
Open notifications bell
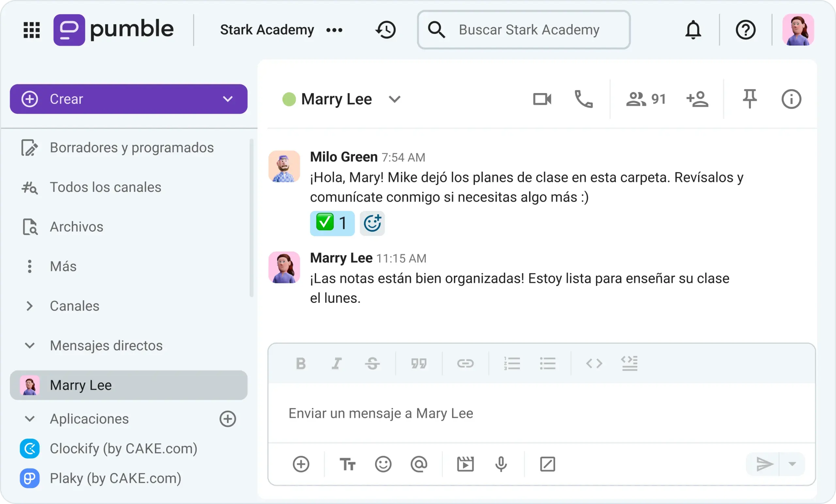[x=693, y=30]
